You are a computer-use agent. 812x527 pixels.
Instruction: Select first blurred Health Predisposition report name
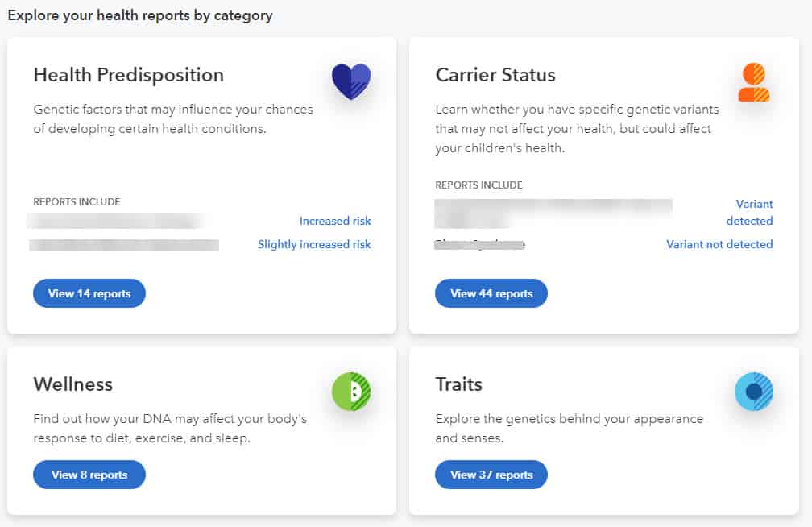[115, 222]
